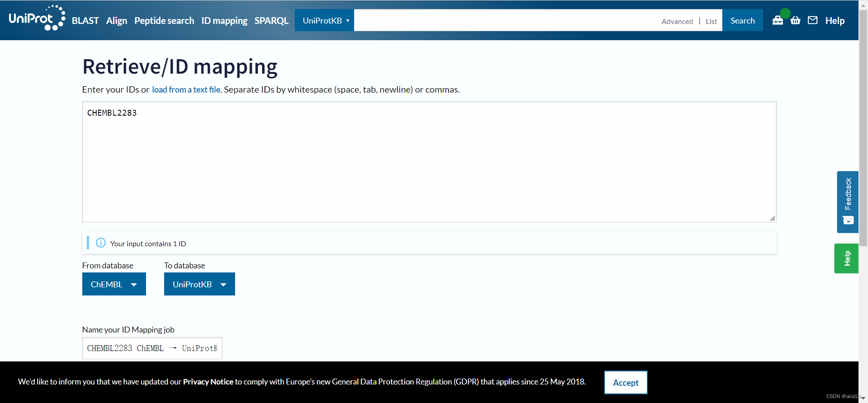The image size is (868, 403).
Task: Open Advanced search link
Action: (x=677, y=21)
